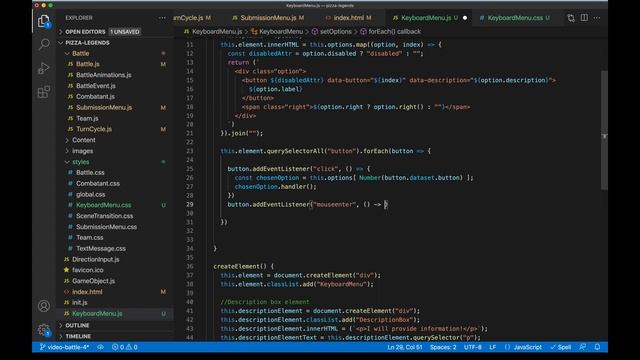This screenshot has width=640, height=360.
Task: Open the errors and warnings problems indicator
Action: [x=124, y=347]
